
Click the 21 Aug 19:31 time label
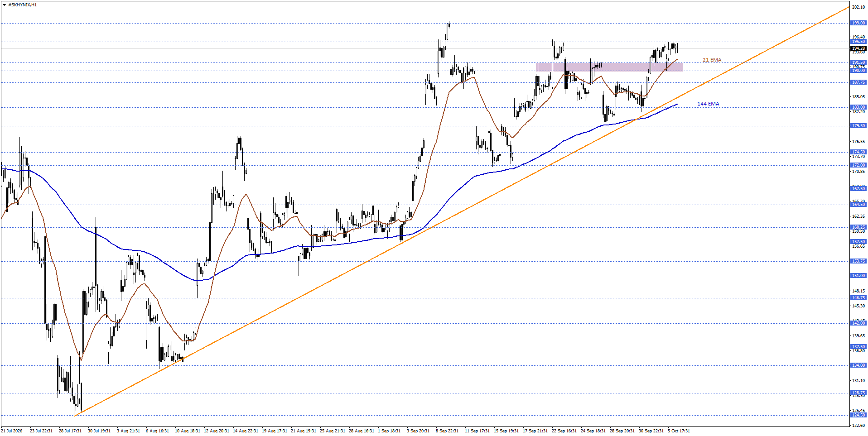coord(303,431)
